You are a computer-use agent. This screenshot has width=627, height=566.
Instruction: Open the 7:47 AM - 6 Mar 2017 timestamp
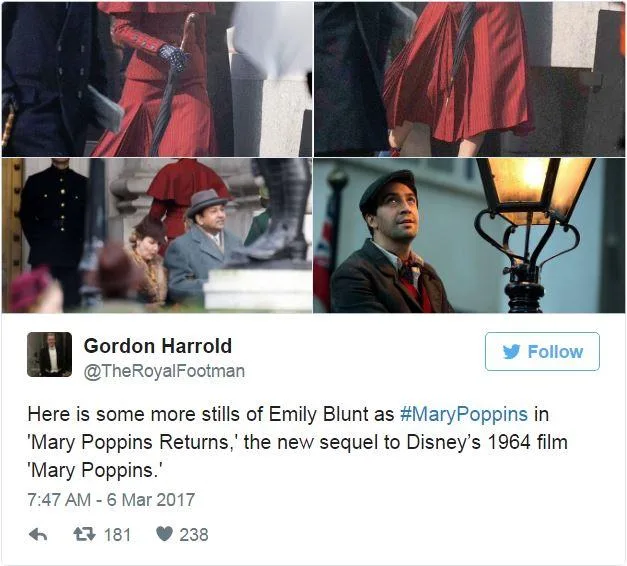(x=111, y=500)
